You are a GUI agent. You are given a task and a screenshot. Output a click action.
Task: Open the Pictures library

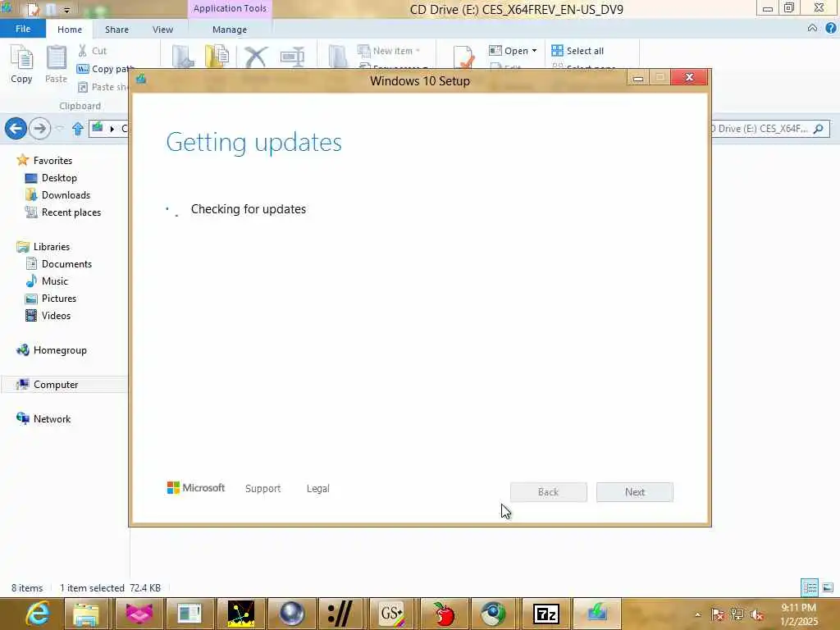51,299
